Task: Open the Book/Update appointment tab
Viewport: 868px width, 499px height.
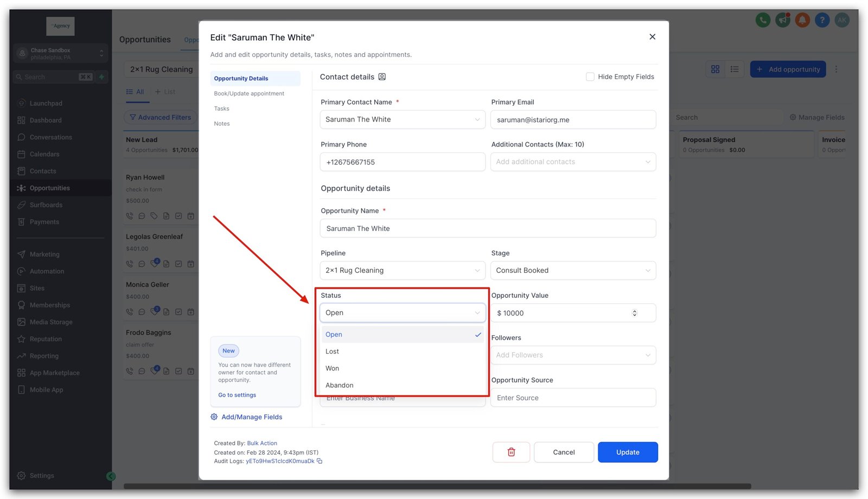Action: tap(249, 94)
